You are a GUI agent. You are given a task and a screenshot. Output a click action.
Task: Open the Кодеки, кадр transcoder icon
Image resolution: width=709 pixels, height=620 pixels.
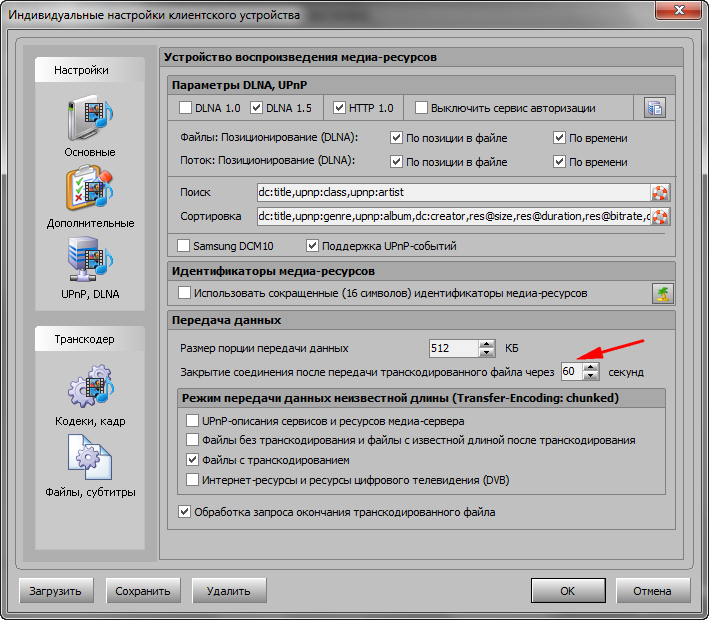point(89,389)
